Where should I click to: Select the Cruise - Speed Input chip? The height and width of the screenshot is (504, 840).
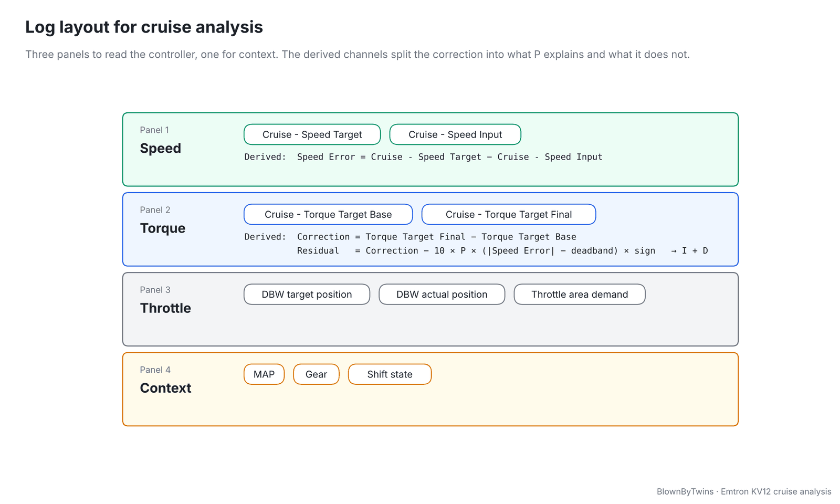(x=455, y=134)
